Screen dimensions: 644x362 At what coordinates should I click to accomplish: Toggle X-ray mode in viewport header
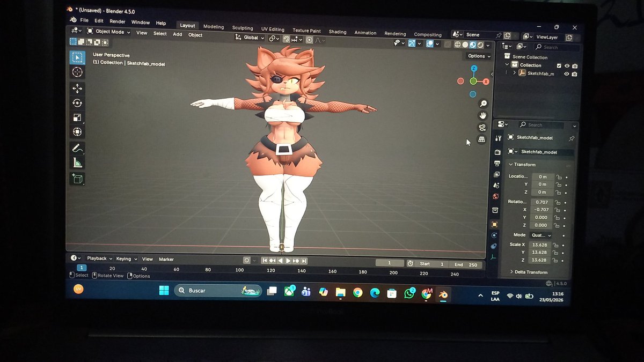tap(447, 45)
